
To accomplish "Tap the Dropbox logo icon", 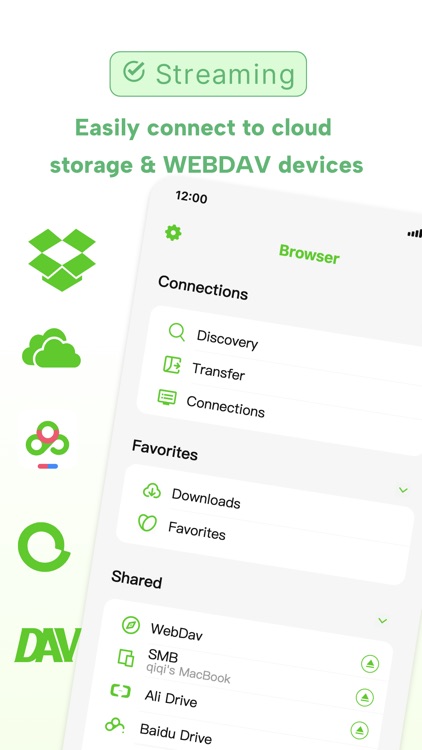I will point(62,260).
